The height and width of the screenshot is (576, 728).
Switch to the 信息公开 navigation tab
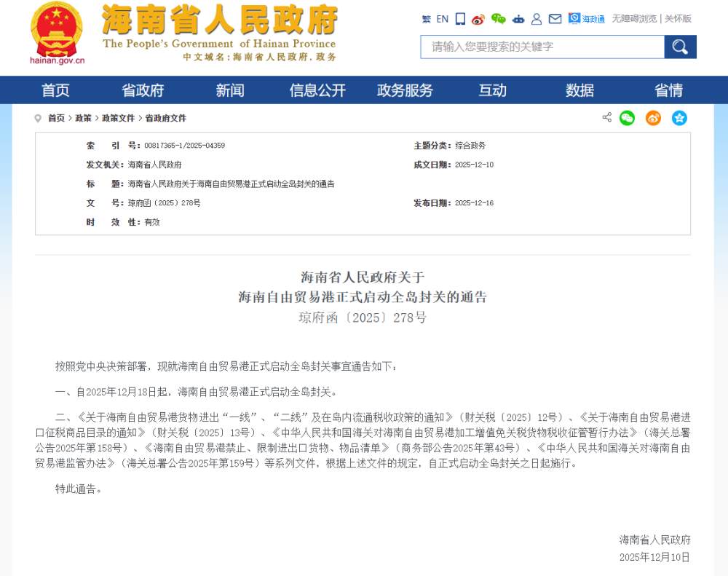click(x=317, y=90)
